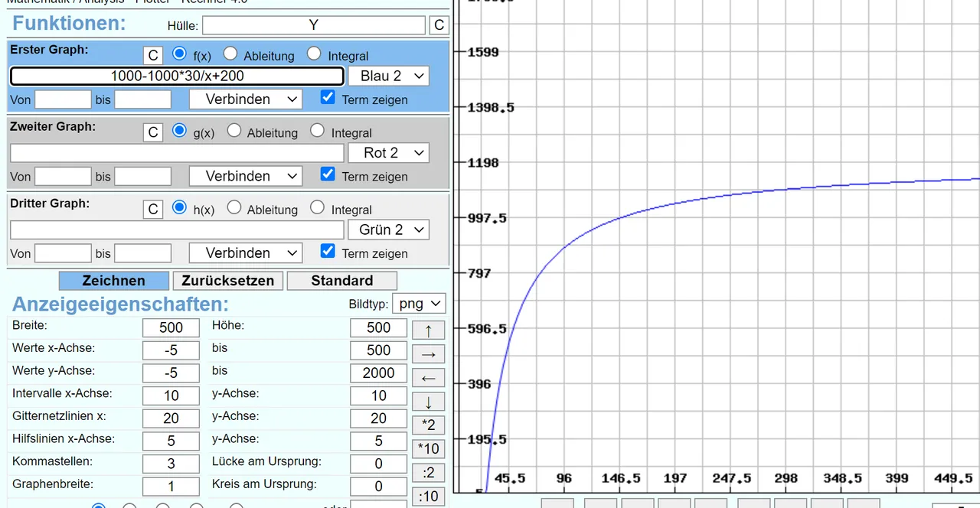Select Ableitung radio for Dritter Graph
The width and height of the screenshot is (980, 508).
click(x=234, y=207)
